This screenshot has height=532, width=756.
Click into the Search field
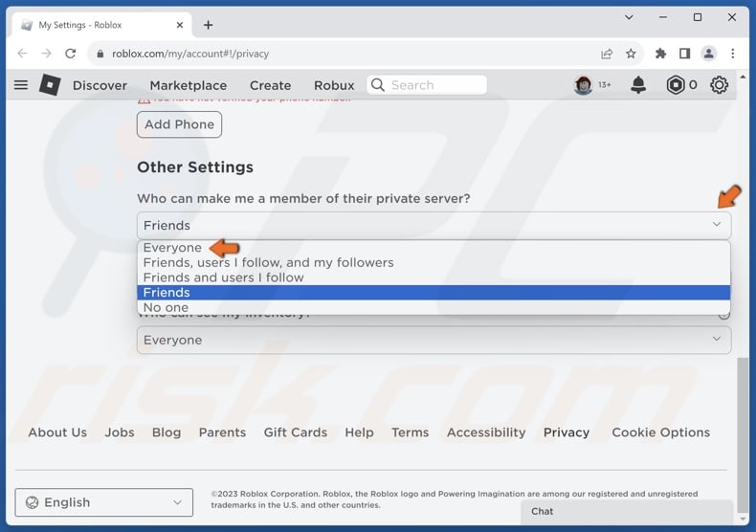(427, 85)
